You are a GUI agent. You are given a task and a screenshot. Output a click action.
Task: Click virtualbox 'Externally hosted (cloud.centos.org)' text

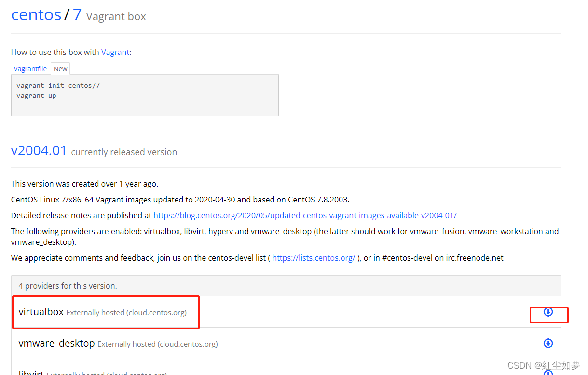[x=126, y=313]
